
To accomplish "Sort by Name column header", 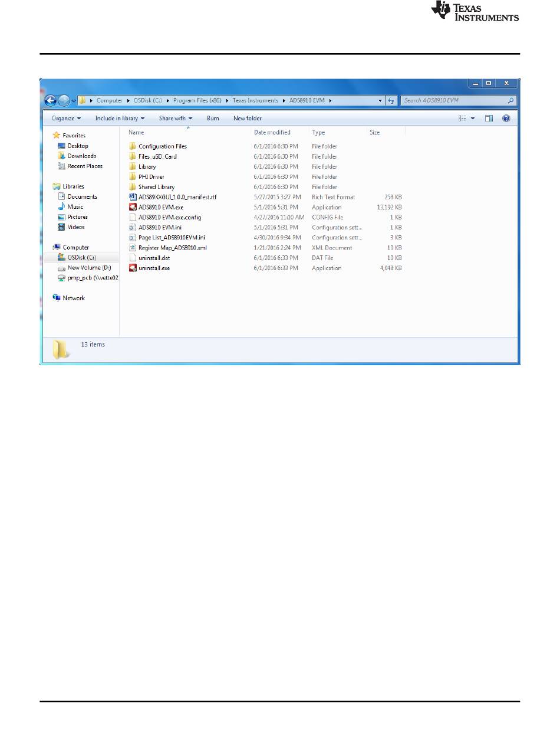I will pyautogui.click(x=136, y=133).
